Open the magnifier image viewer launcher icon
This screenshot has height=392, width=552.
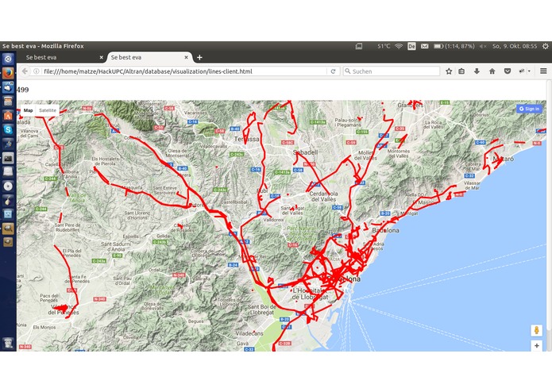(8, 229)
